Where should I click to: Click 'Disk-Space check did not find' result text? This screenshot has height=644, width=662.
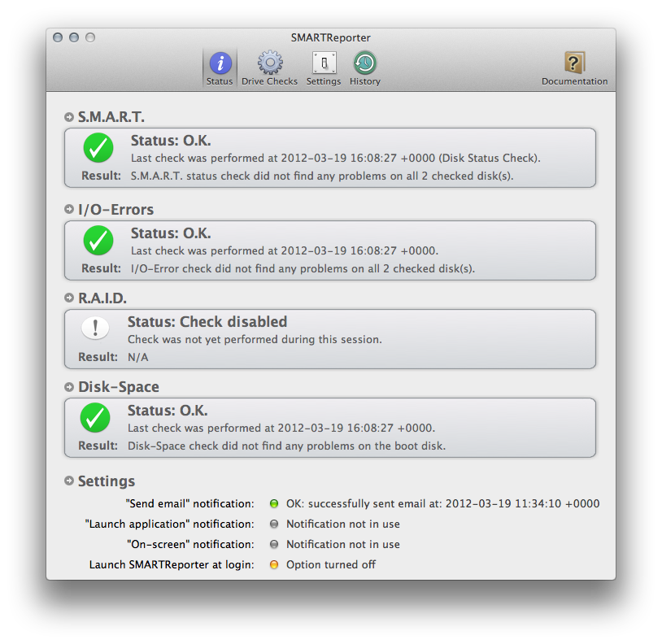(x=286, y=446)
